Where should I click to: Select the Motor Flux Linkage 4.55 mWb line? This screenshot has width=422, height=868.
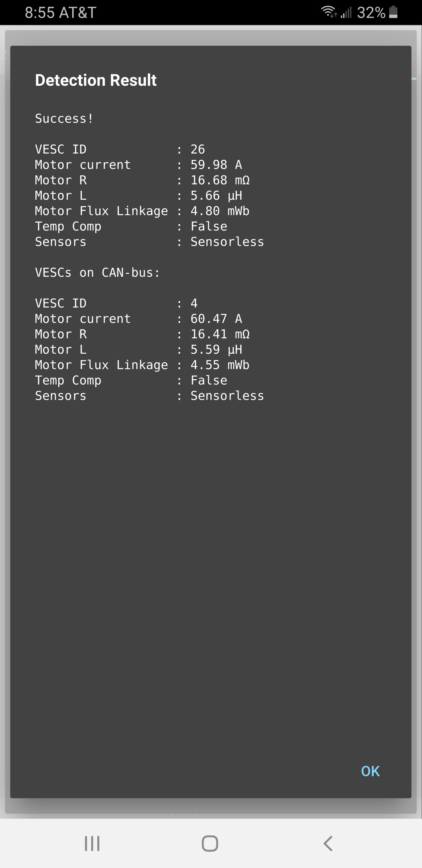[142, 365]
